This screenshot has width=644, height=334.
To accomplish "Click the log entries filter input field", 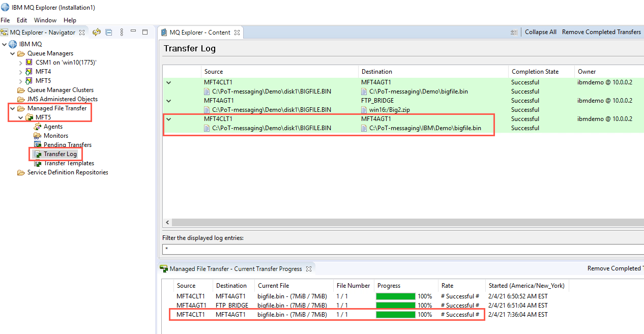I will 403,249.
